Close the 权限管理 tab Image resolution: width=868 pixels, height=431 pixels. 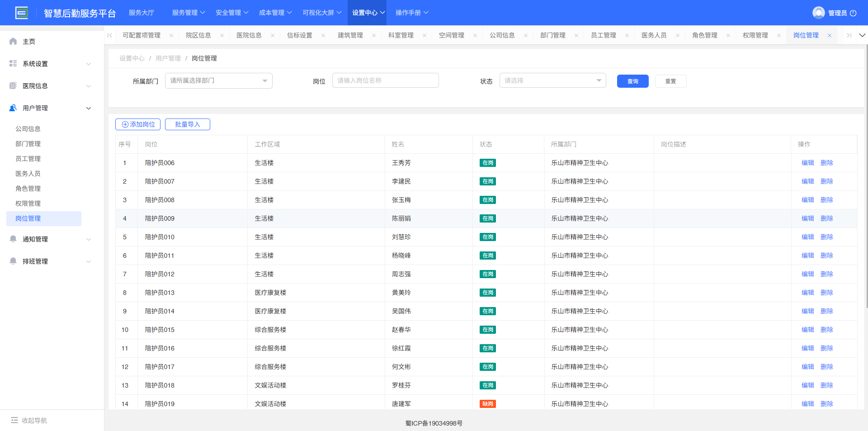[779, 35]
